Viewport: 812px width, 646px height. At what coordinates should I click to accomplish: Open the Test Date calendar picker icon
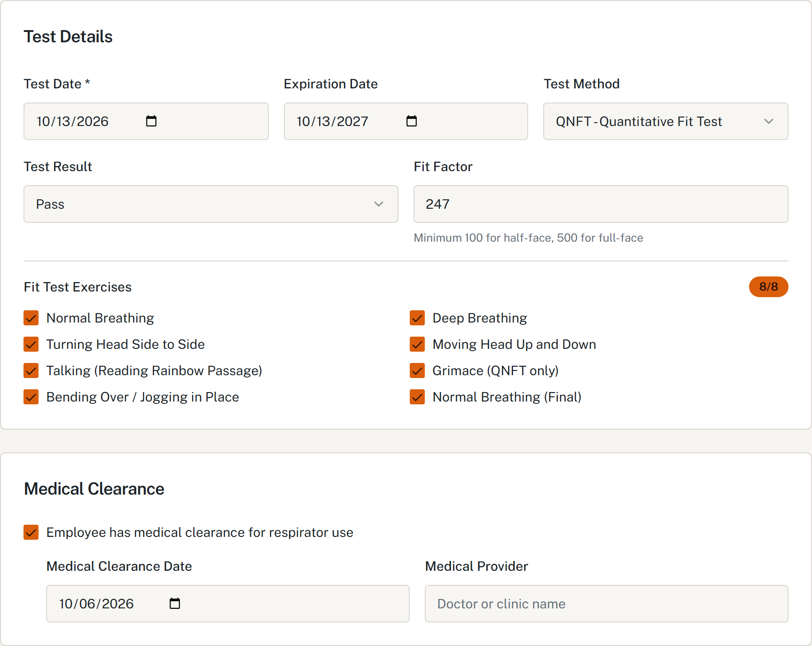click(151, 121)
